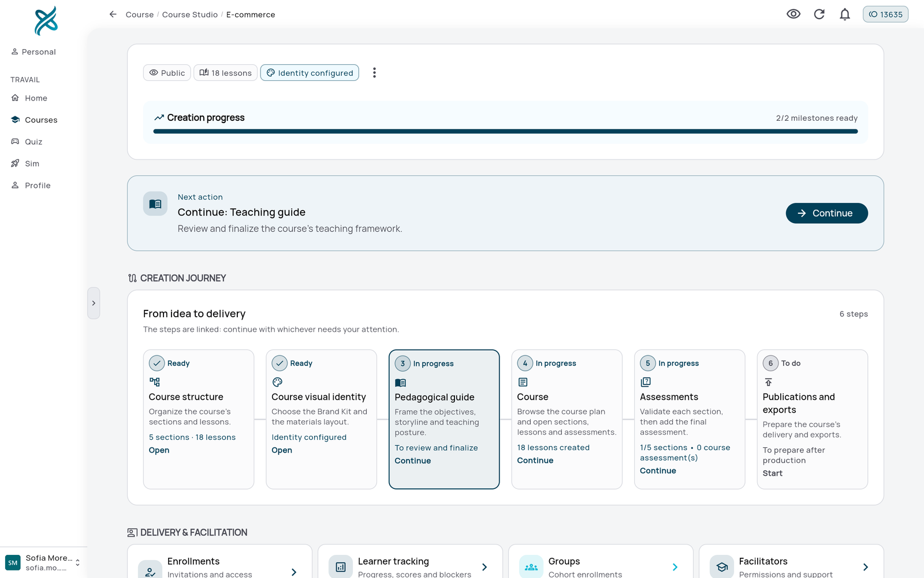Screen dimensions: 924x578
Task: Open Quiz in the sidebar
Action: coord(33,142)
